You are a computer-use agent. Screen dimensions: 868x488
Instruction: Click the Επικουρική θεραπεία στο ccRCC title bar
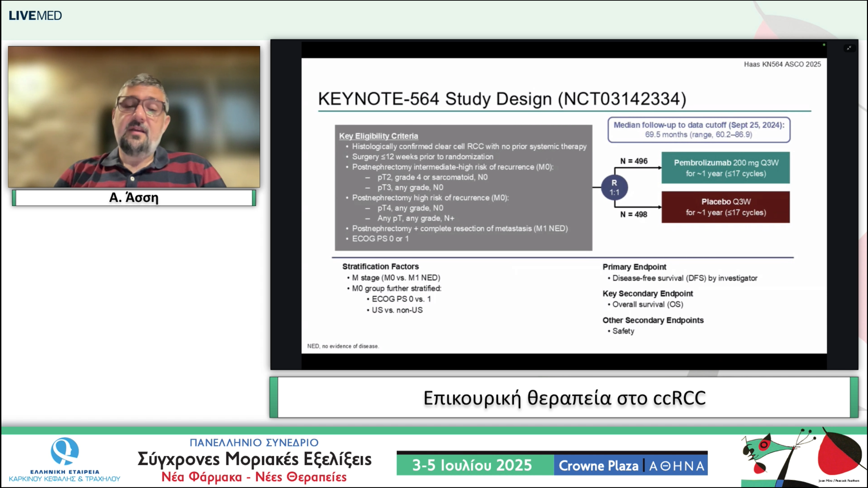[564, 398]
